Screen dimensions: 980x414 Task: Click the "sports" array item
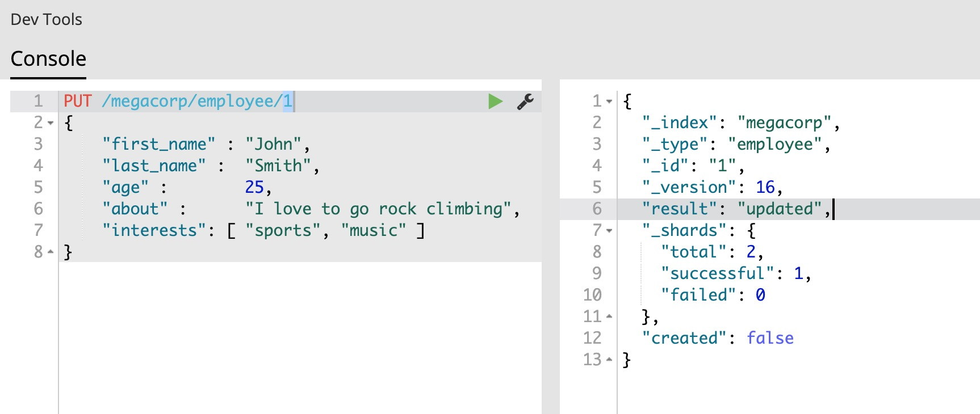click(x=283, y=231)
